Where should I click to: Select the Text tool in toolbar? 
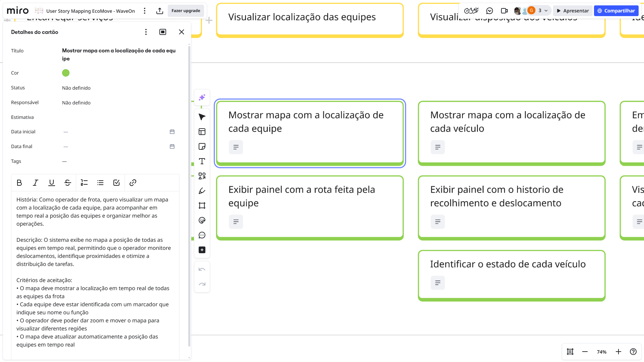tap(202, 161)
